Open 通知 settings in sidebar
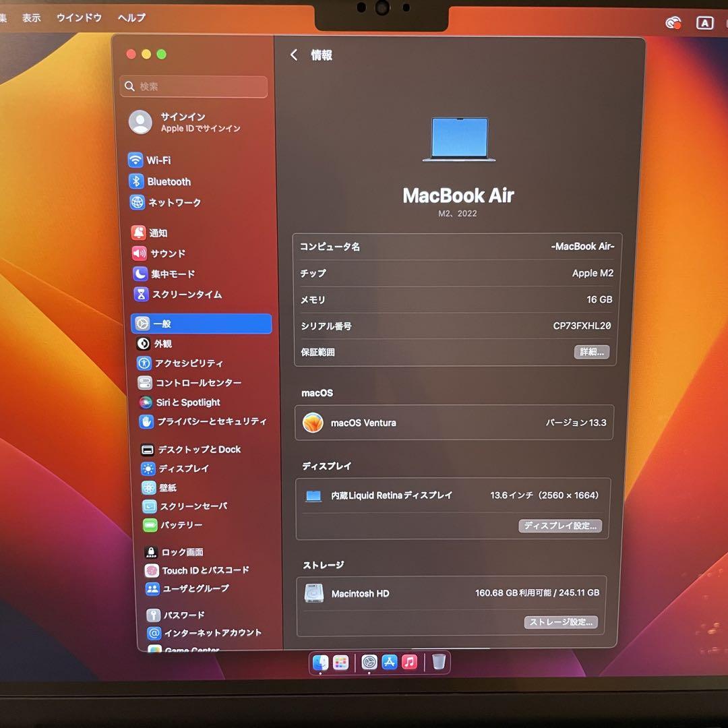 150,233
